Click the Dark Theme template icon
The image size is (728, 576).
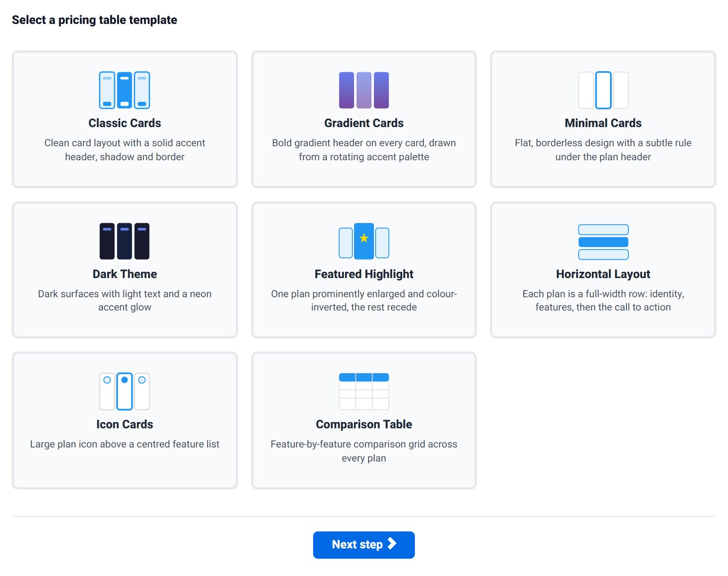[x=125, y=241]
